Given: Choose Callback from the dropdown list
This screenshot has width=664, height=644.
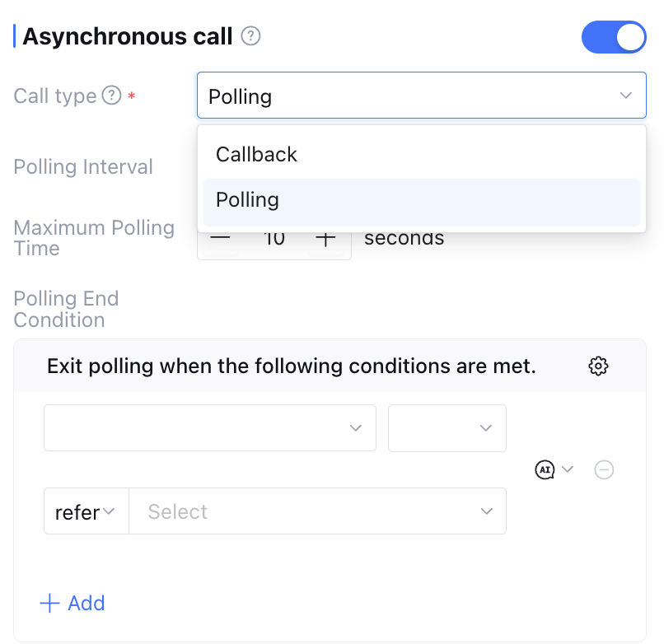Looking at the screenshot, I should 256,155.
